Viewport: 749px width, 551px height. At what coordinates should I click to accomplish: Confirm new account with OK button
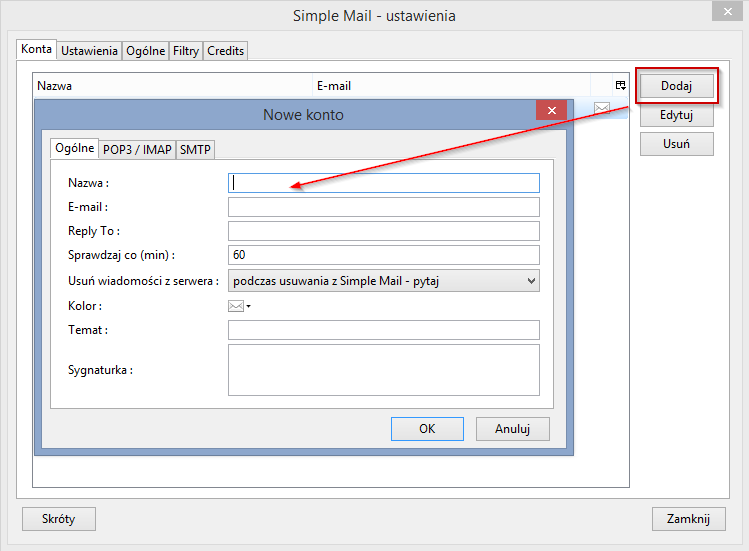(427, 429)
